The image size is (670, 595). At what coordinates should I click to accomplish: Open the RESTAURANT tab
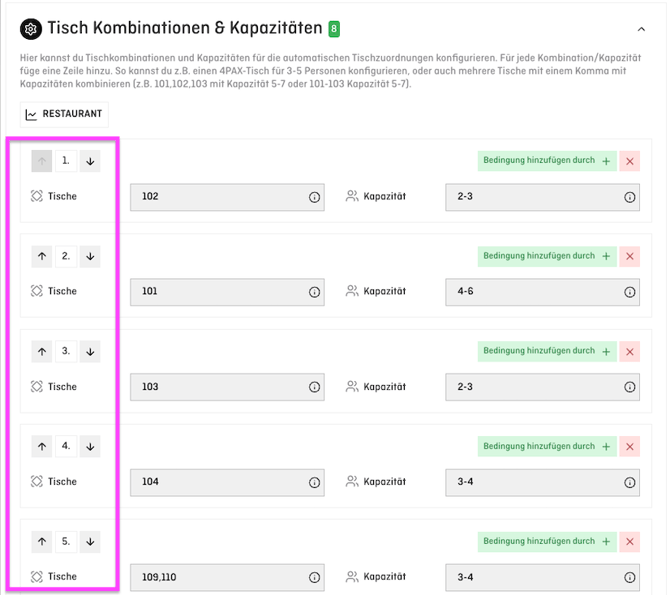coord(64,114)
